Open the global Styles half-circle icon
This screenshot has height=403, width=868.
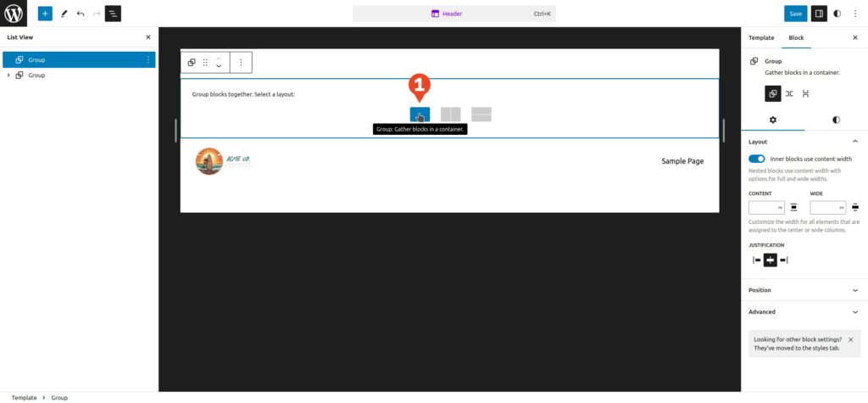837,14
